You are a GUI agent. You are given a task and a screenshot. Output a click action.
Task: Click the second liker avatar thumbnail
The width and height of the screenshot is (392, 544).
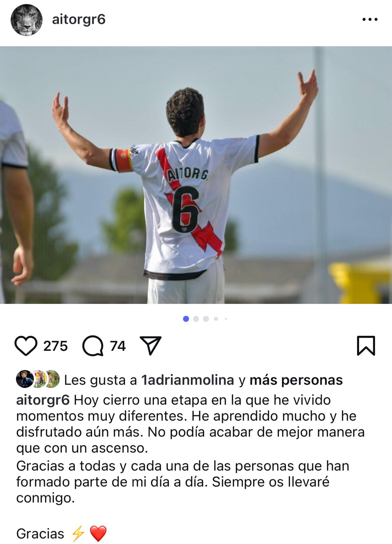[x=39, y=379]
